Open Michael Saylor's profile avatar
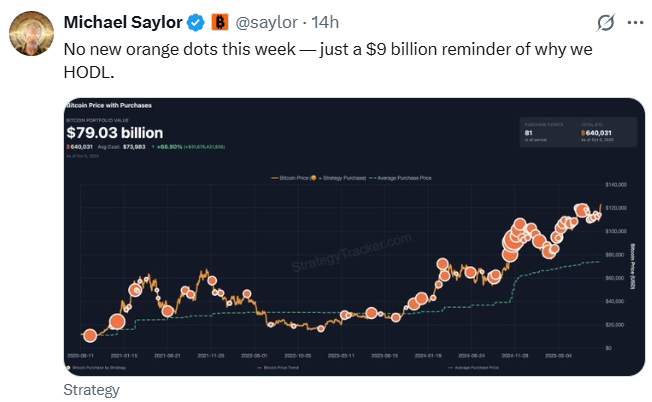The height and width of the screenshot is (402, 652). pyautogui.click(x=32, y=35)
